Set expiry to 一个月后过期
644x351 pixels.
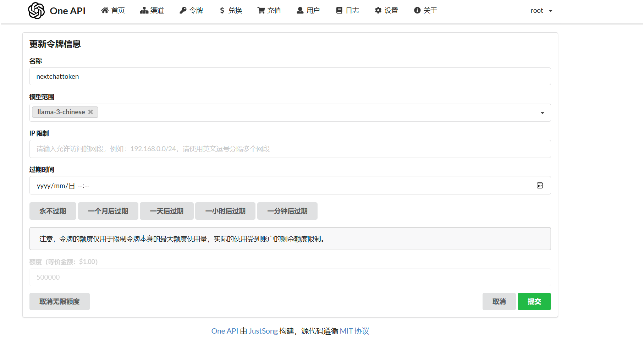(x=108, y=211)
